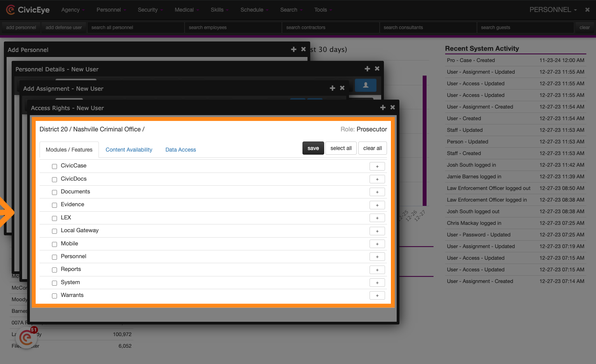Expand the CivicCase row features
The image size is (596, 364).
click(x=377, y=166)
